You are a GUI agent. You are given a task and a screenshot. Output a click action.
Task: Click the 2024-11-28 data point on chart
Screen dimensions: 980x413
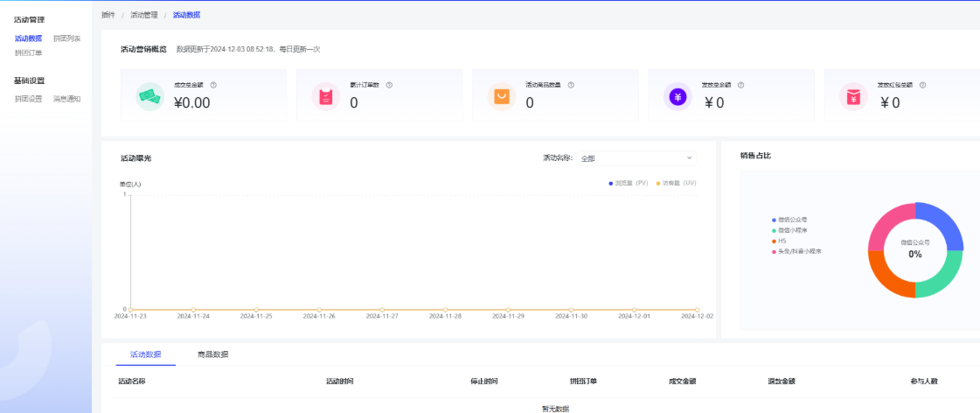[445, 310]
